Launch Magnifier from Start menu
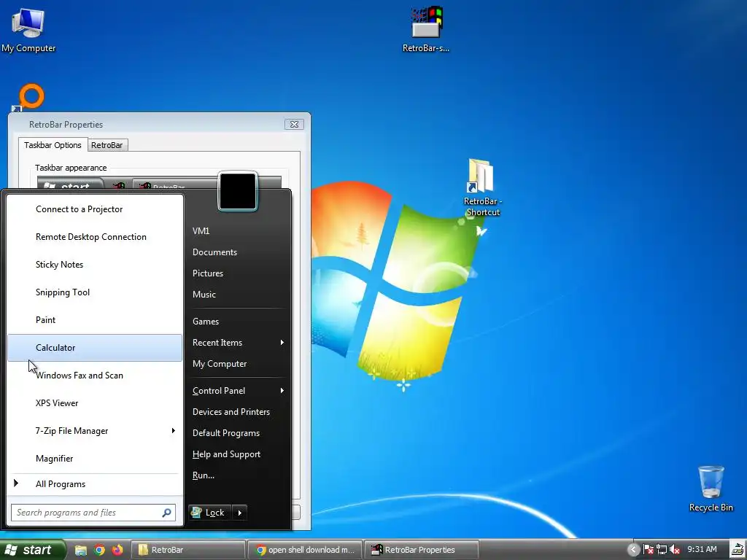The height and width of the screenshot is (560, 747). click(95, 459)
